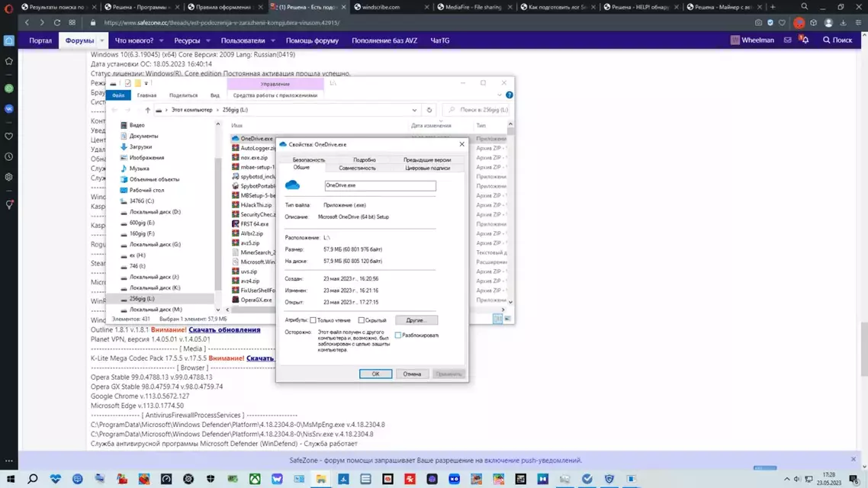Open the WhatsApp icon in the Opera sidebar
This screenshot has width=868, height=488.
coord(9,88)
